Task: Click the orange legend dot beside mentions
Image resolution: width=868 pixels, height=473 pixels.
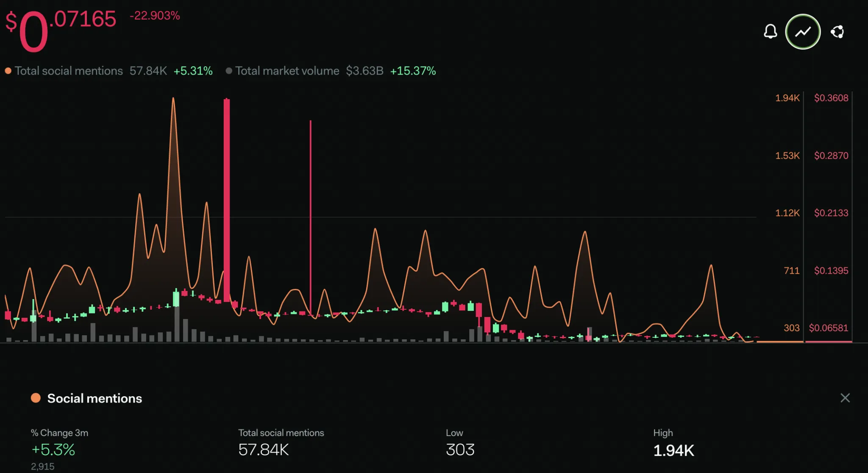Action: 8,71
